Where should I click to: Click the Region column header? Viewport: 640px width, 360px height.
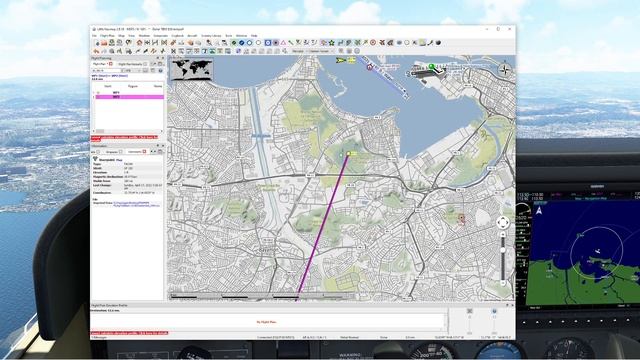click(x=133, y=86)
